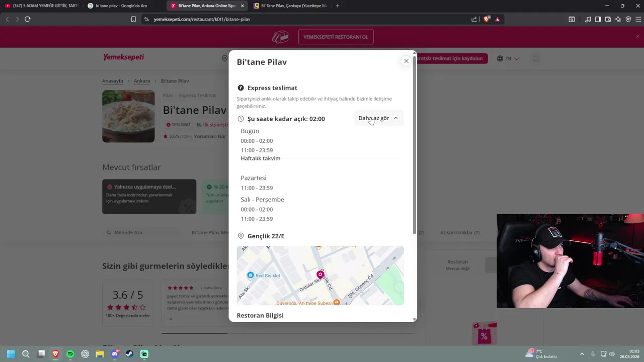This screenshot has height=362, width=644.
Task: Click the dialog's vertical scrollbar
Action: tap(415, 146)
